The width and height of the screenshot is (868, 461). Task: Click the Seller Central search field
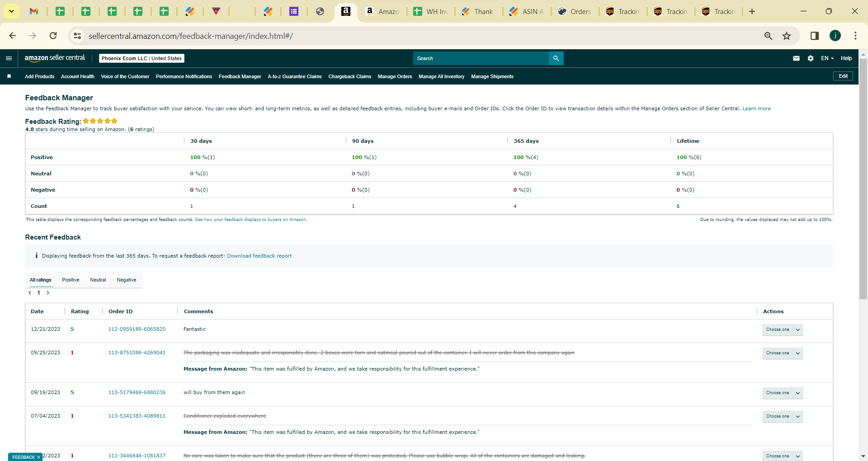(481, 58)
